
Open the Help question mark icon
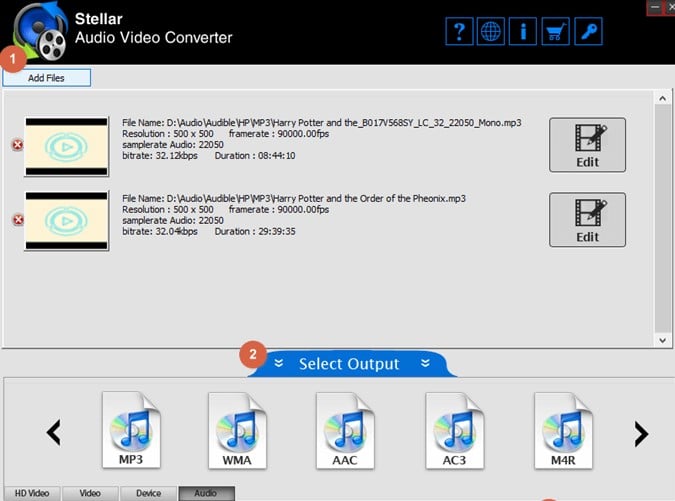(x=459, y=31)
